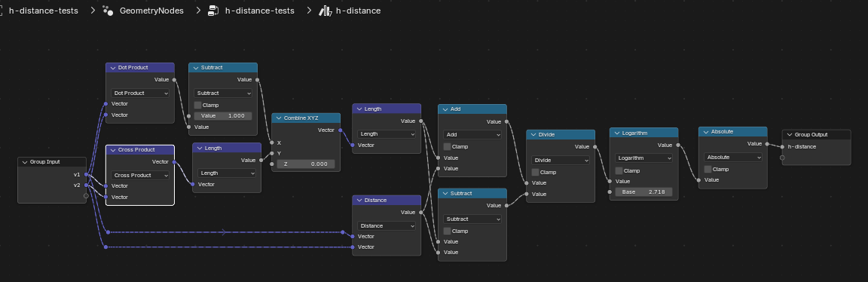Enable Clamp on the Add node
868x282 pixels.
pos(447,147)
